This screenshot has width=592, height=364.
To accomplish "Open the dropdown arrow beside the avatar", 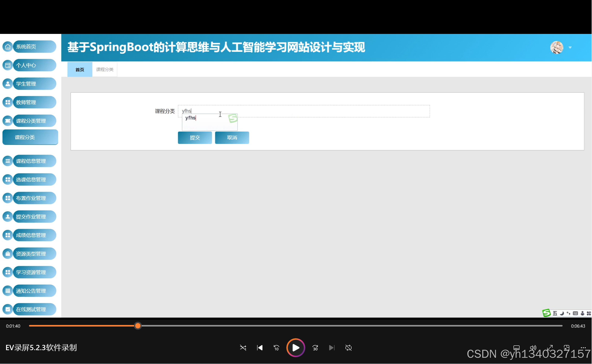I will point(570,48).
